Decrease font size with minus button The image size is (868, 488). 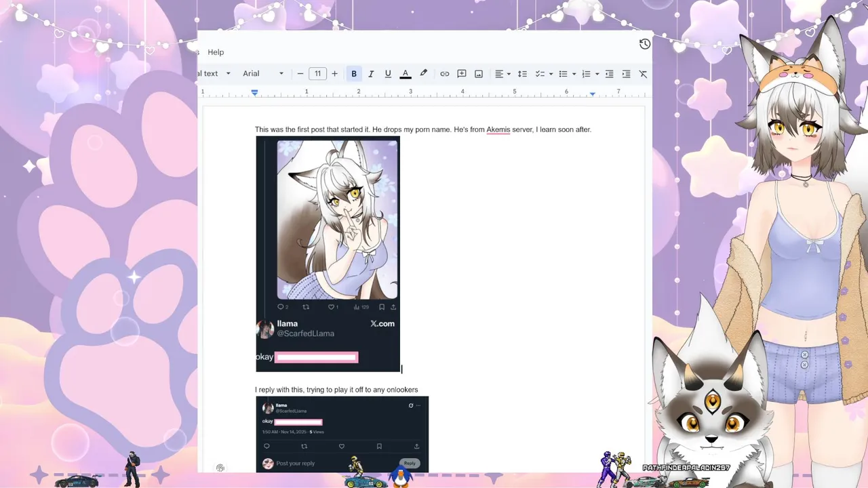pos(300,74)
